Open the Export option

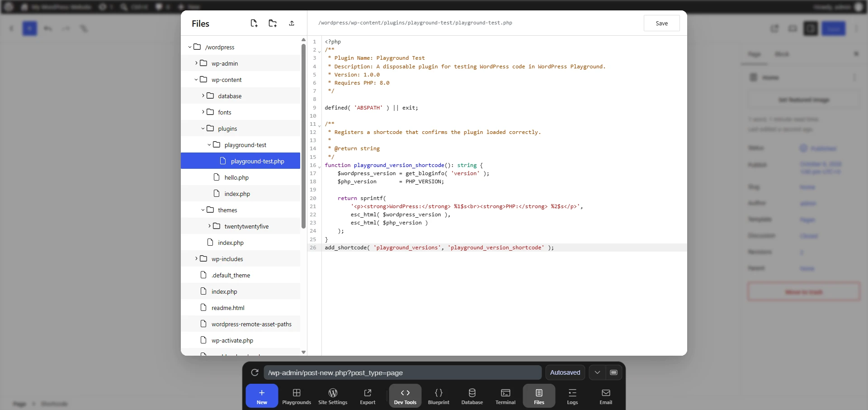(x=368, y=396)
